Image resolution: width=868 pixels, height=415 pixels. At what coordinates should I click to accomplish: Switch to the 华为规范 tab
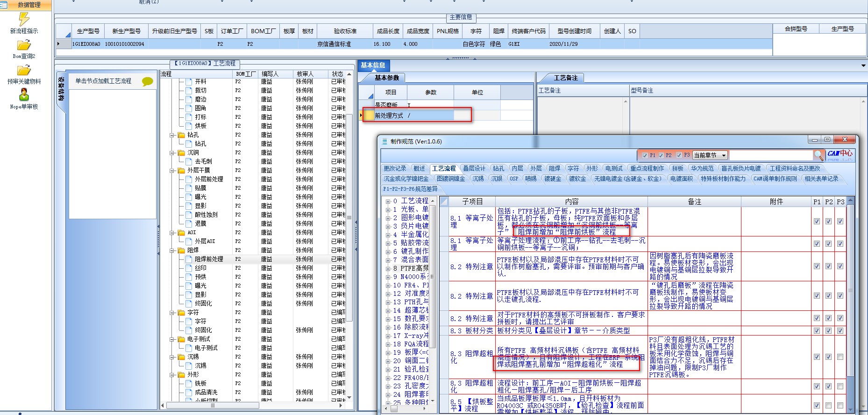(703, 169)
